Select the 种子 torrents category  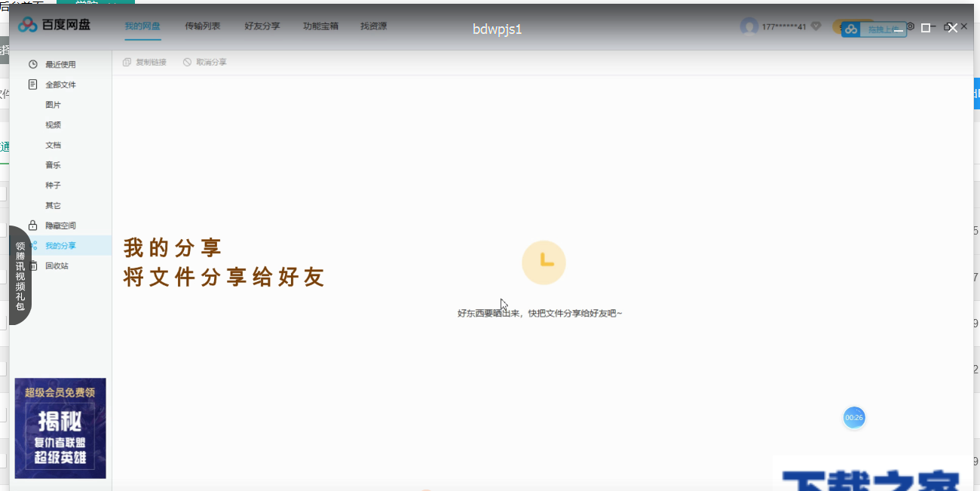(54, 185)
